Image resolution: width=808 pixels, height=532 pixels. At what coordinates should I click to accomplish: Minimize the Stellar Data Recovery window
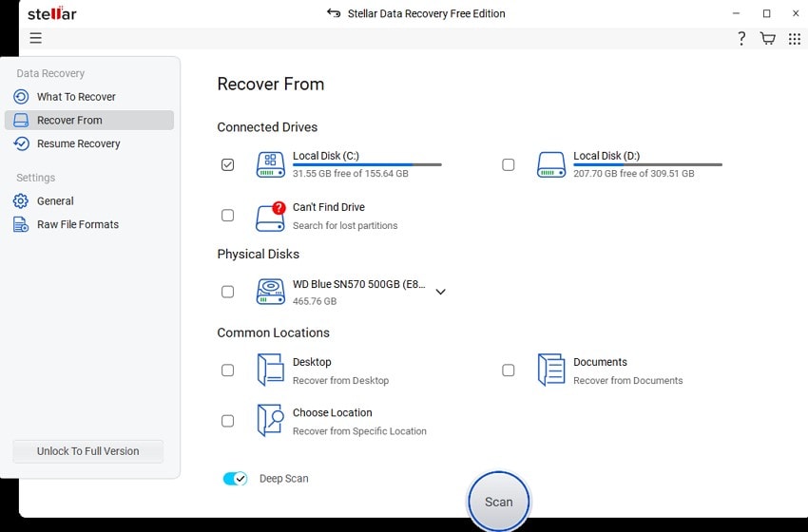[x=737, y=13]
